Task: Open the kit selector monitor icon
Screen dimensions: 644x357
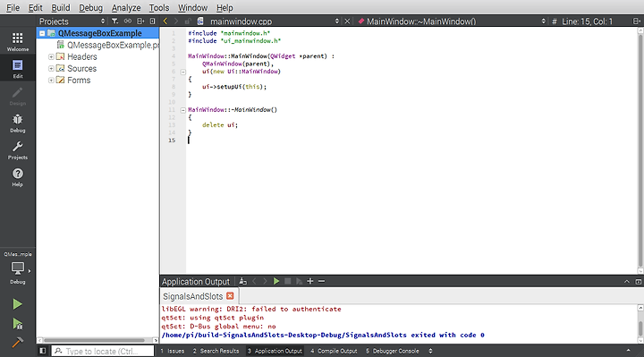Action: click(x=18, y=268)
